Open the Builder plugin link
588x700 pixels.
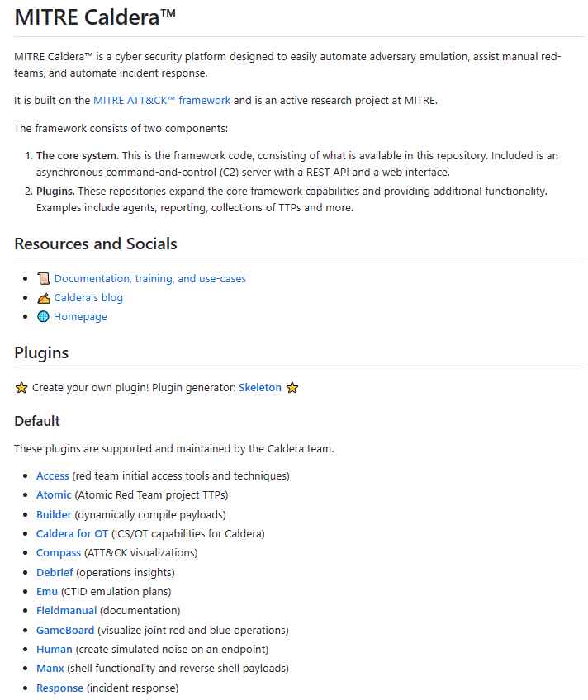(54, 515)
